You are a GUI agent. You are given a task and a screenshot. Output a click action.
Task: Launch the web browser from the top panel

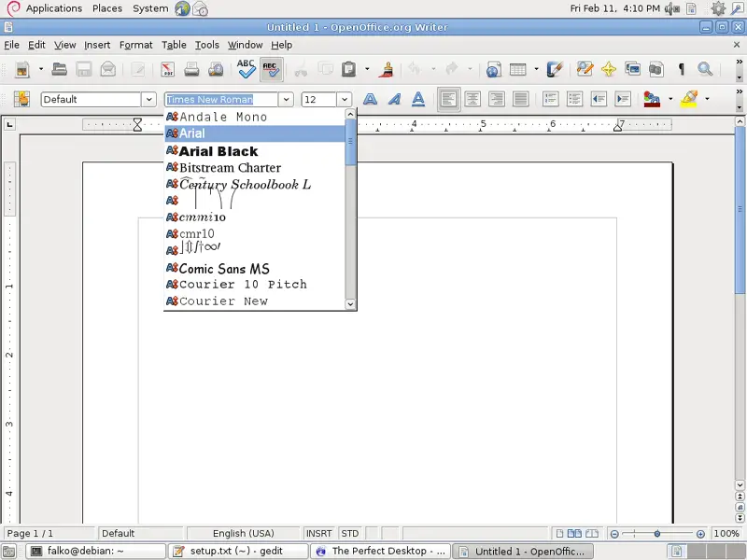182,8
